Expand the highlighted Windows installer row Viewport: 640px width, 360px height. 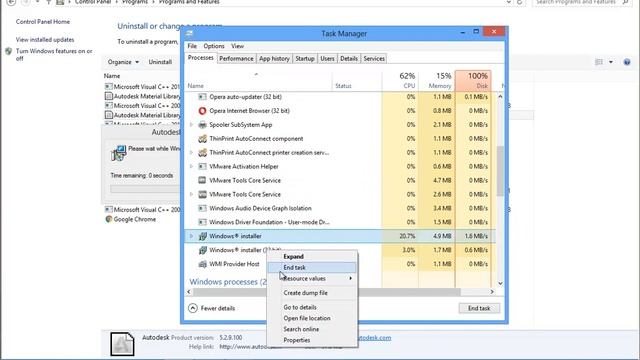(x=191, y=236)
